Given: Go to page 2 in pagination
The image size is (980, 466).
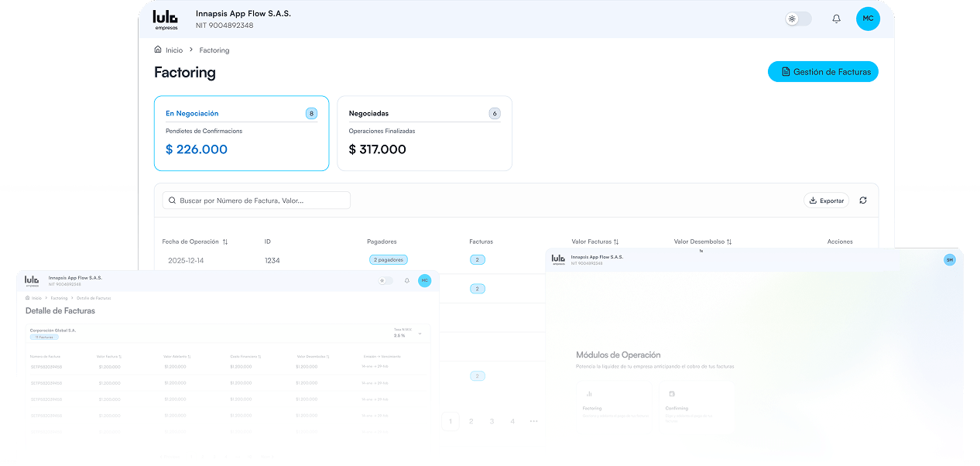Looking at the screenshot, I should 471,421.
